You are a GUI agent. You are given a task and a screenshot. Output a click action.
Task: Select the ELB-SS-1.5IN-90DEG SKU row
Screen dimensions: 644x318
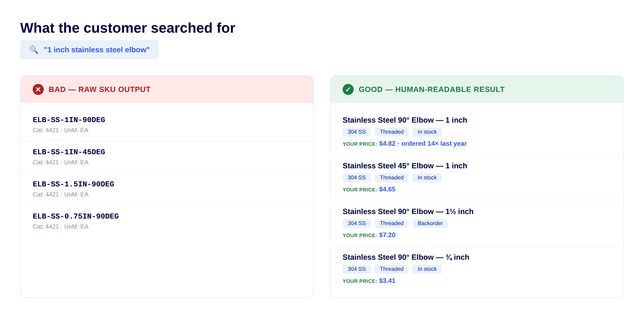click(x=73, y=184)
